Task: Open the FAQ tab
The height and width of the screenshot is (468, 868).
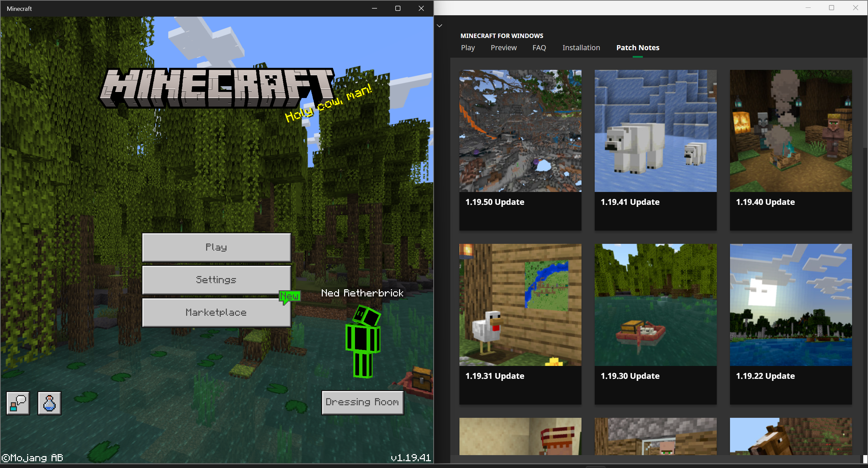Action: coord(539,48)
